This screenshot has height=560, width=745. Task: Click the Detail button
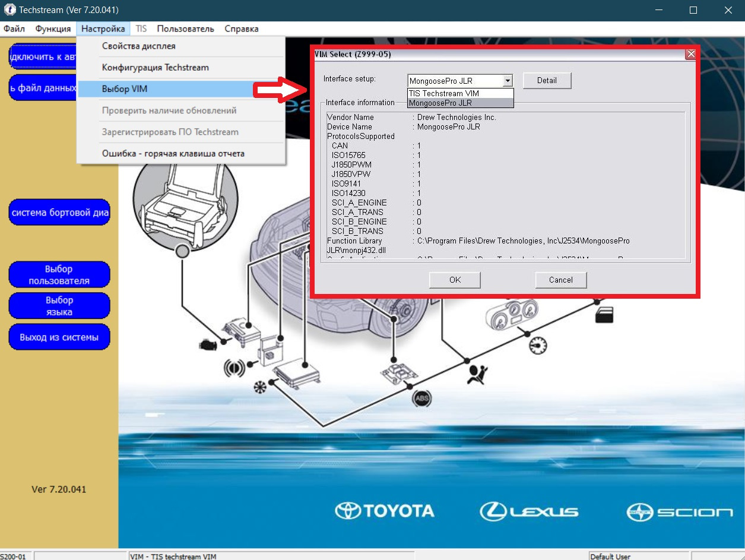coord(547,81)
